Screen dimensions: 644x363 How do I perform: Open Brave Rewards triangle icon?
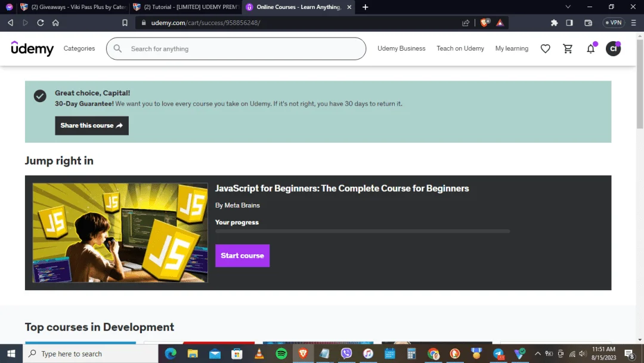(x=500, y=23)
